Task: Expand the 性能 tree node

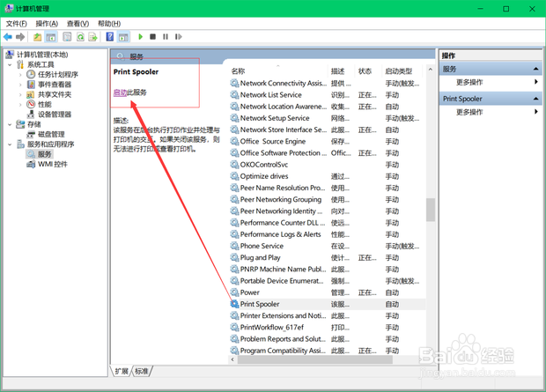Action: coord(20,104)
